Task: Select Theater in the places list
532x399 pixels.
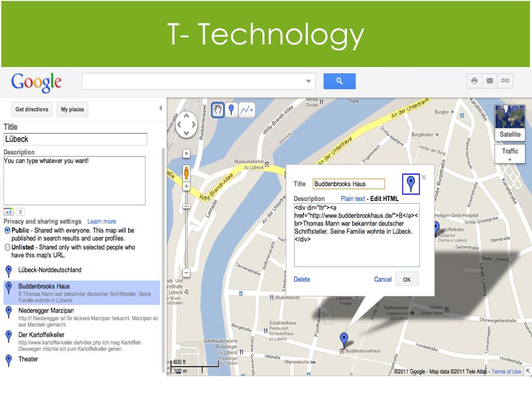Action: tap(82, 360)
